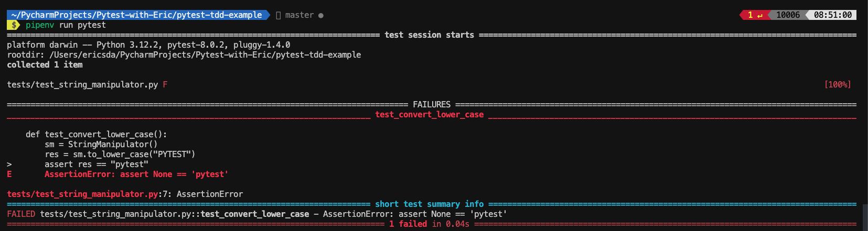The width and height of the screenshot is (868, 231).
Task: Click the git branch icon before master
Action: 278,15
